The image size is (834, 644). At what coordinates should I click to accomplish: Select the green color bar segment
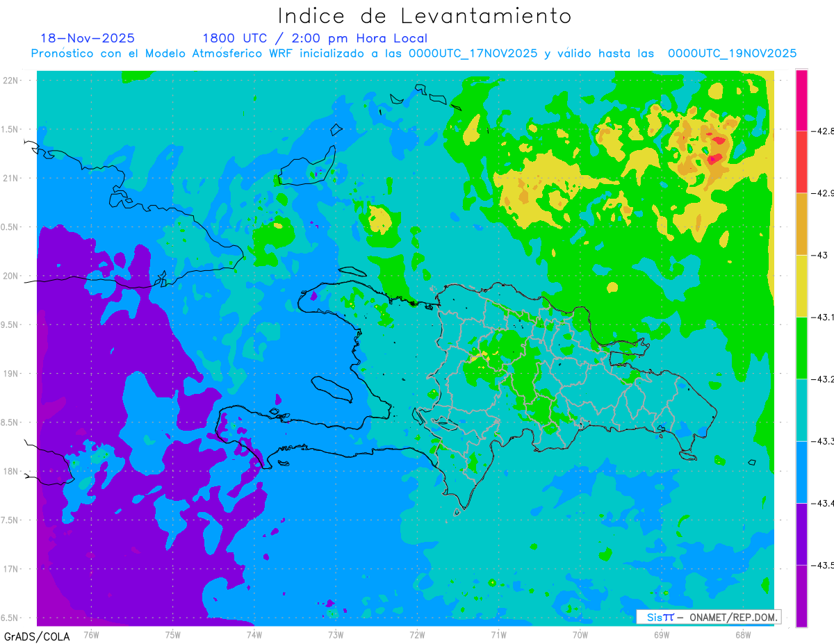(801, 348)
